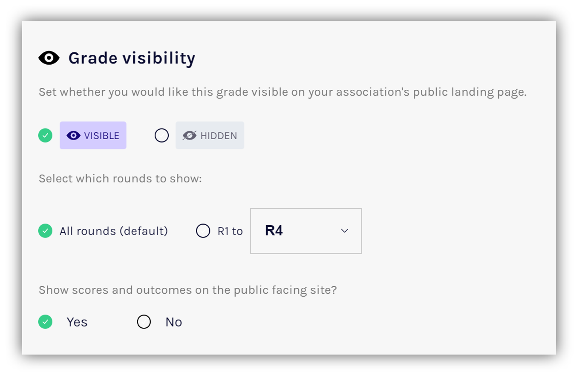Open the R4 round dropdown

(306, 231)
